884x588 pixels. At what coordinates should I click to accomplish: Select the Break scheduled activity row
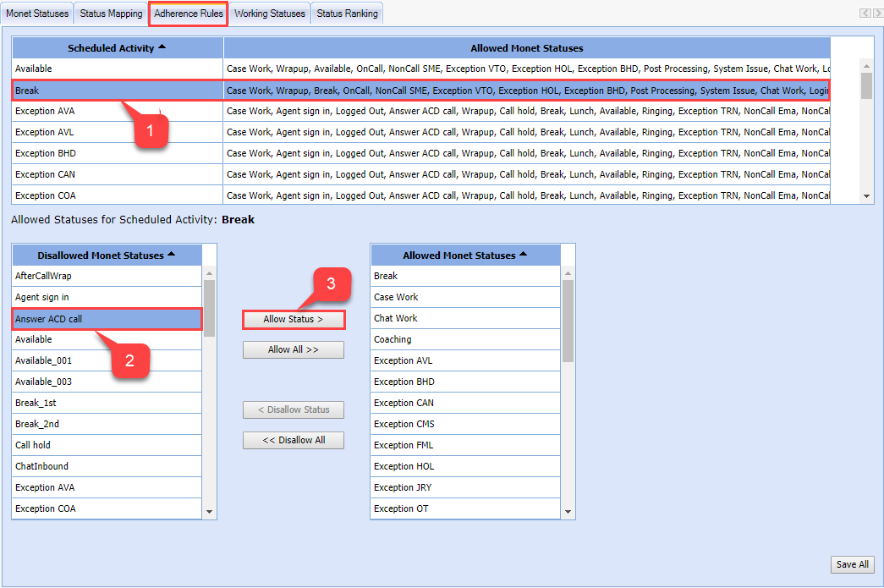[x=118, y=91]
